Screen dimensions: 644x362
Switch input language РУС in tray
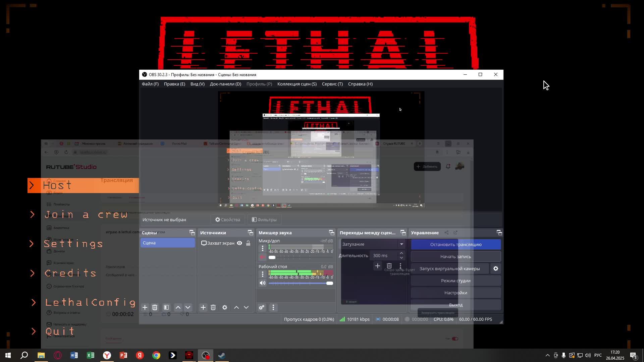(x=598, y=355)
